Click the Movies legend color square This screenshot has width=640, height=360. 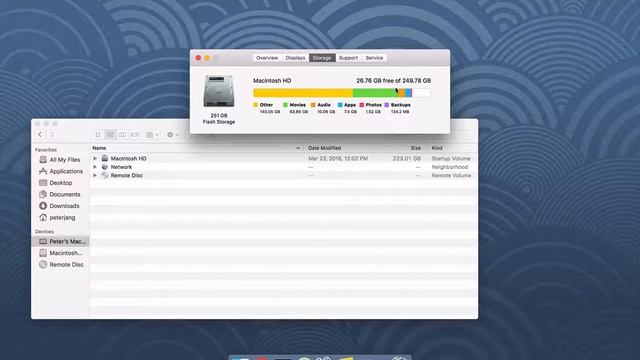285,105
